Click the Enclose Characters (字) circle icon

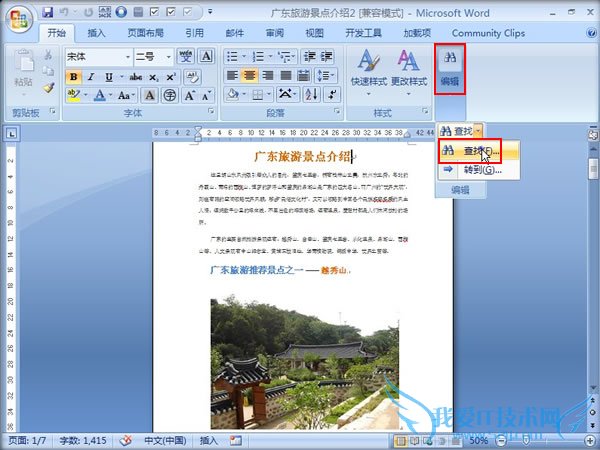pyautogui.click(x=170, y=95)
